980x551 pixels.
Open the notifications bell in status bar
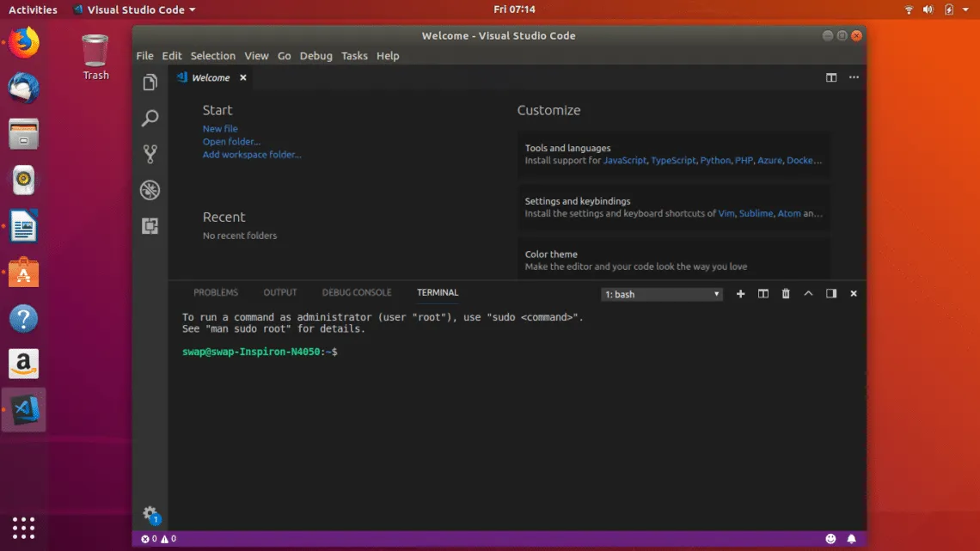pyautogui.click(x=852, y=539)
